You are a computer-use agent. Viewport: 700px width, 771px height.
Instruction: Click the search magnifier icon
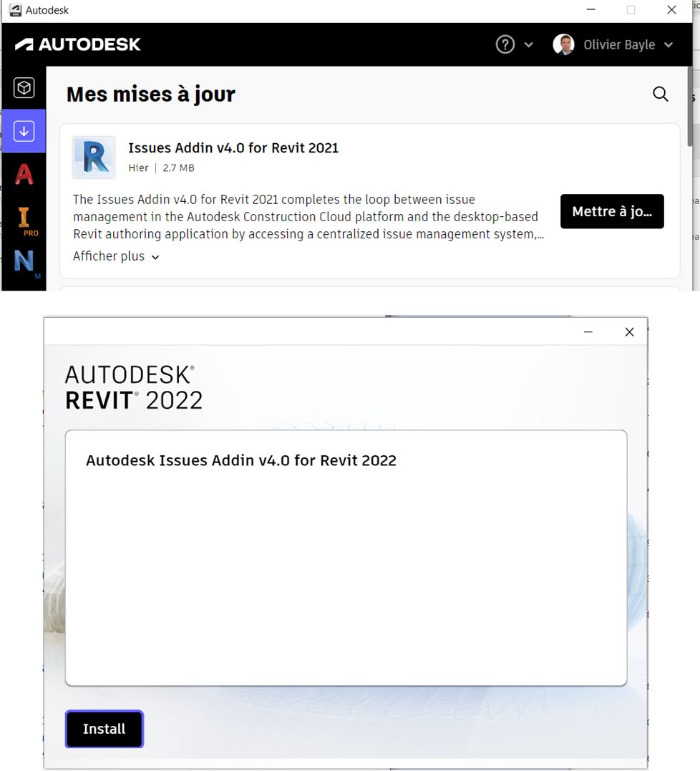(660, 94)
